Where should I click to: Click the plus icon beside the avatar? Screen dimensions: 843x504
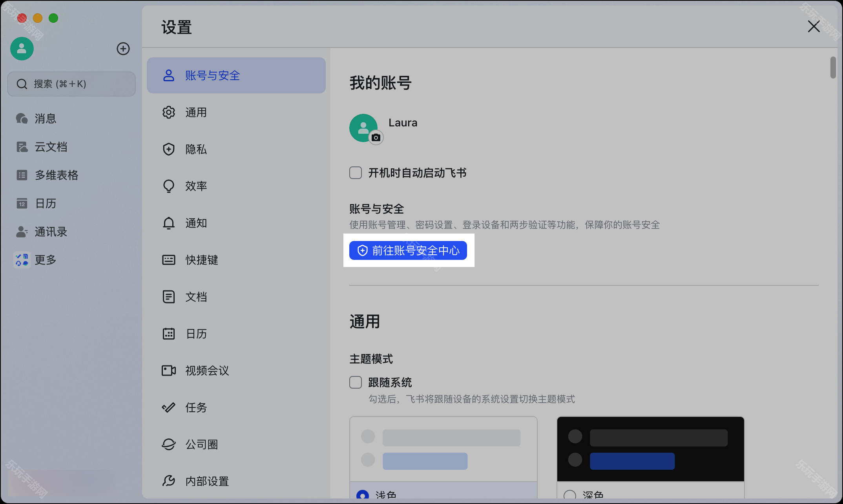tap(123, 49)
